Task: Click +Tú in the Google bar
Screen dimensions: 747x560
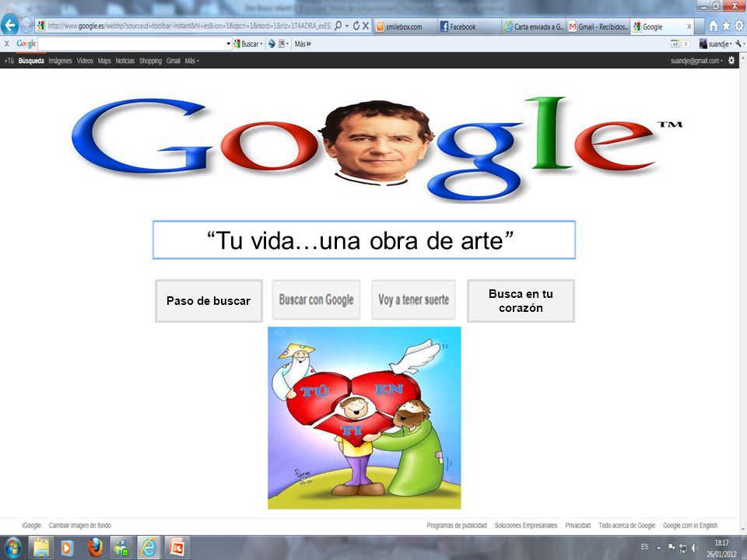Action: 9,61
